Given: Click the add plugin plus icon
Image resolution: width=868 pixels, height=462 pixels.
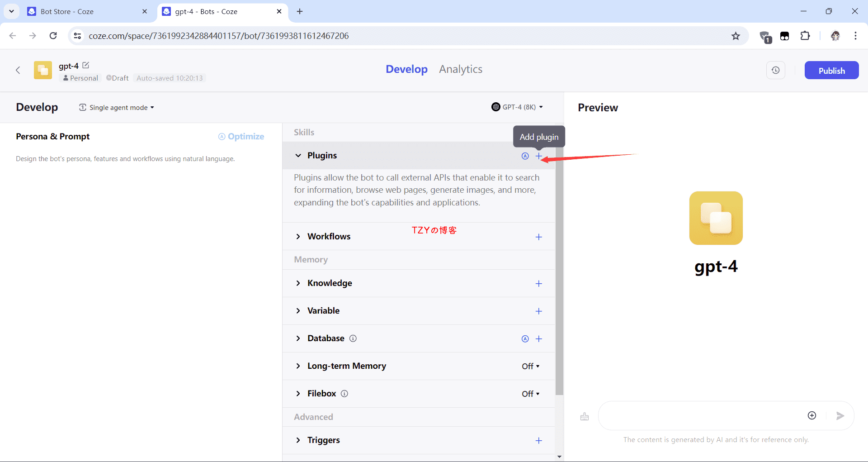Looking at the screenshot, I should pos(538,156).
